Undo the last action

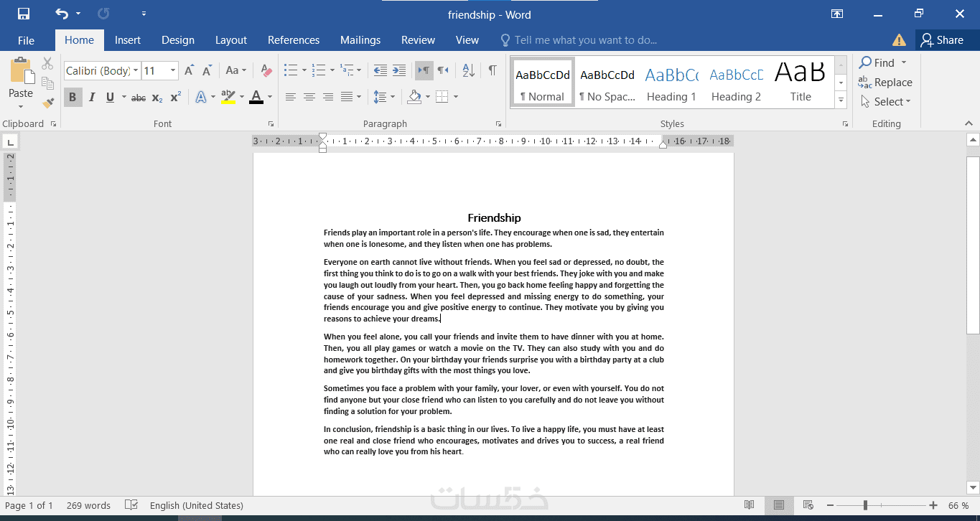(x=62, y=14)
